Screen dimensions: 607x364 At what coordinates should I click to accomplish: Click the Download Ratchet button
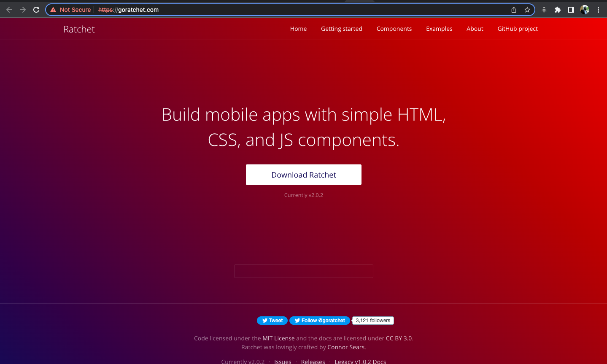[x=304, y=175]
